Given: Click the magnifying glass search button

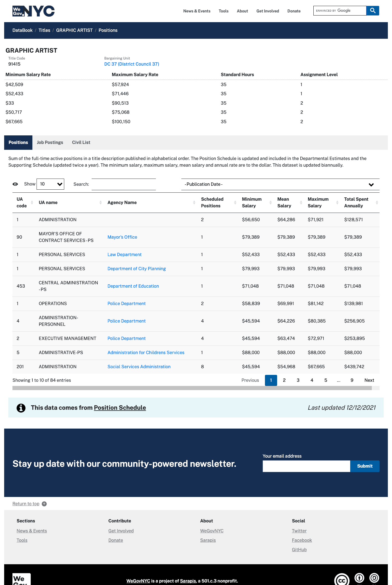Looking at the screenshot, I should [373, 11].
